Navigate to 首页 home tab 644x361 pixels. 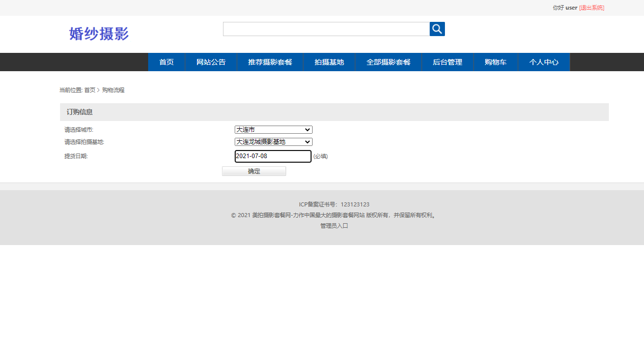166,62
